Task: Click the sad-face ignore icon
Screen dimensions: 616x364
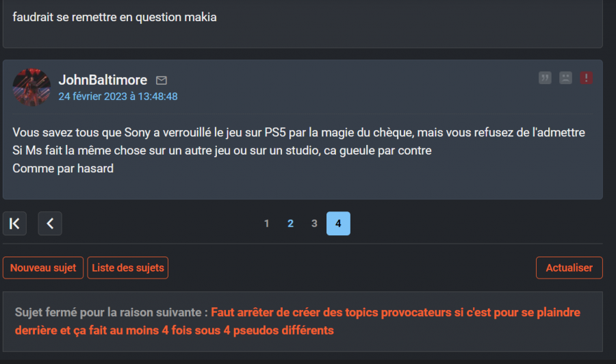Action: tap(565, 78)
